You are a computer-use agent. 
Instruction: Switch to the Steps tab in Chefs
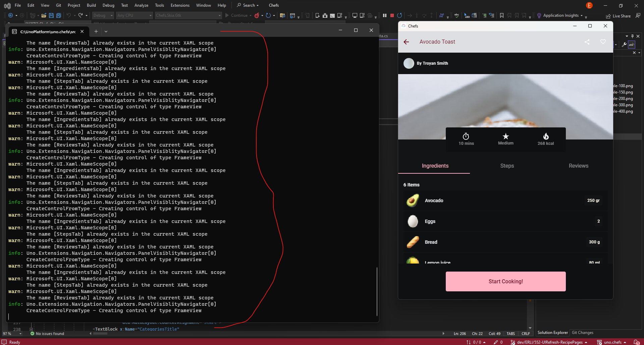point(507,166)
